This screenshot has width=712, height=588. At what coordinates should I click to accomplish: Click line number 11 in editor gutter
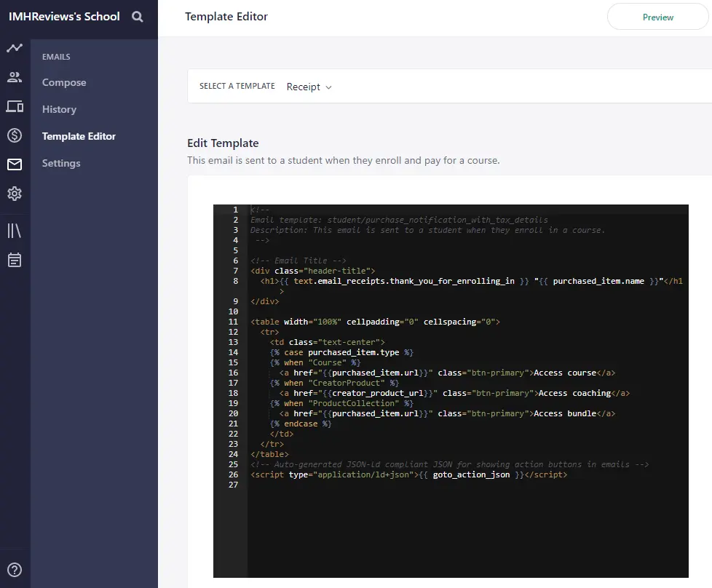233,322
